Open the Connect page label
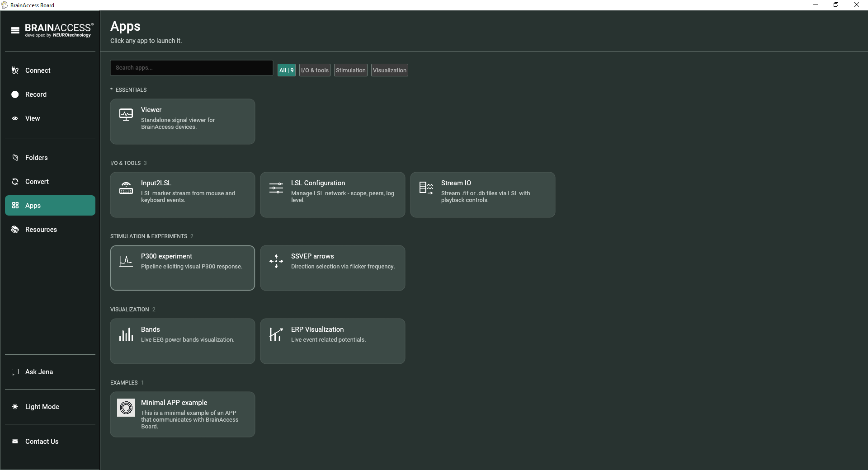Viewport: 868px width, 470px height. [x=38, y=70]
